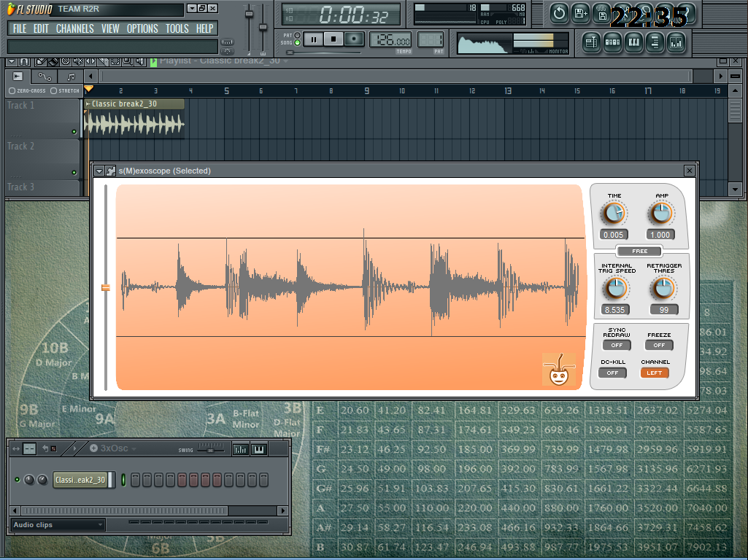Screen dimensions: 748x560
Task: Select the playlist draw pencil tool
Action: pyautogui.click(x=41, y=61)
